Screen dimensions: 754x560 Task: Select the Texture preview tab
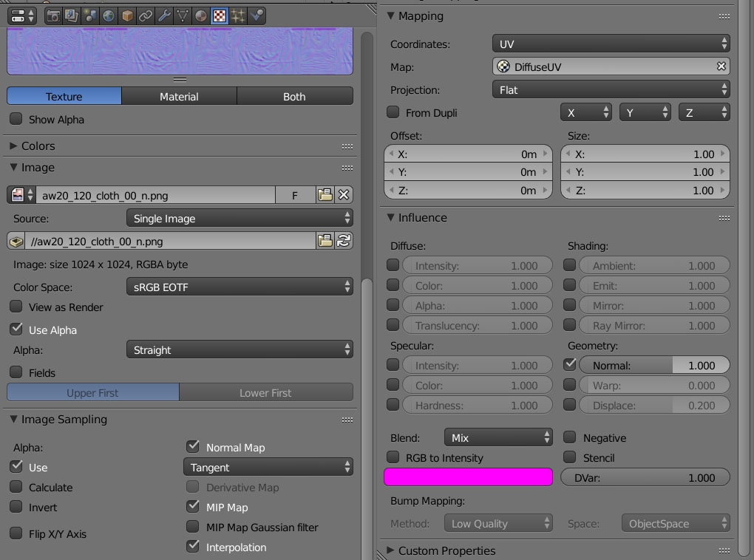64,96
